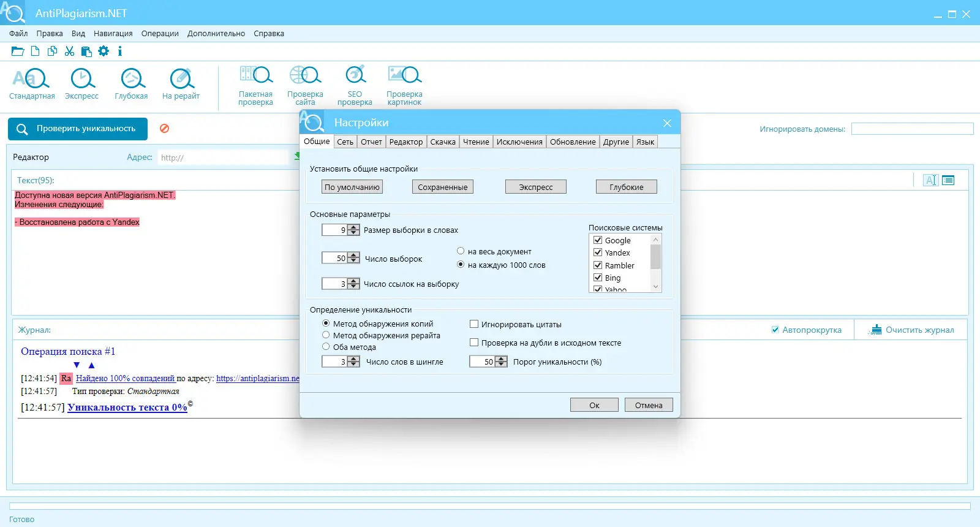This screenshot has height=527, width=980.
Task: Open the Обновление settings tab
Action: 573,142
